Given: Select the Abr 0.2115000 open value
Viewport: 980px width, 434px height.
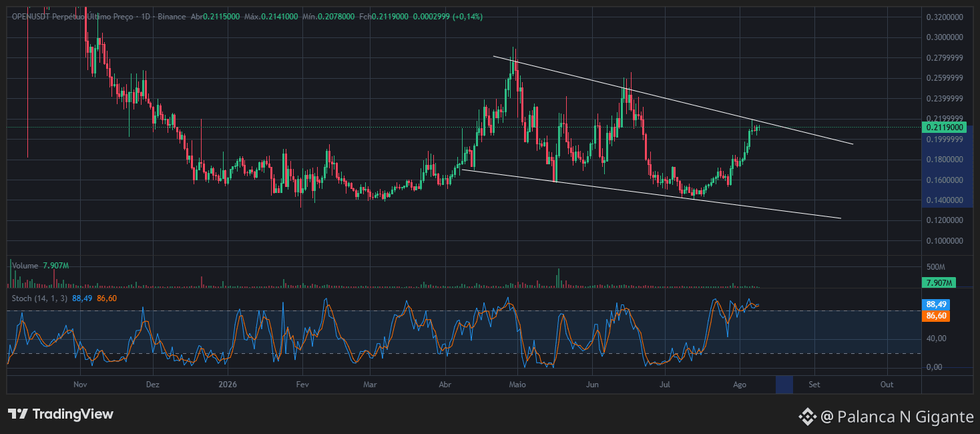Looking at the screenshot, I should (215, 16).
